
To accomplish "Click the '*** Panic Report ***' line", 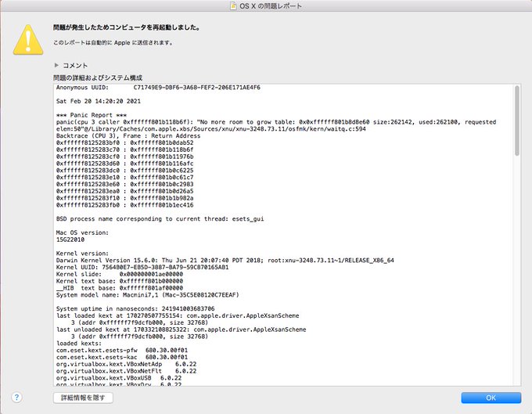I will pyautogui.click(x=92, y=115).
